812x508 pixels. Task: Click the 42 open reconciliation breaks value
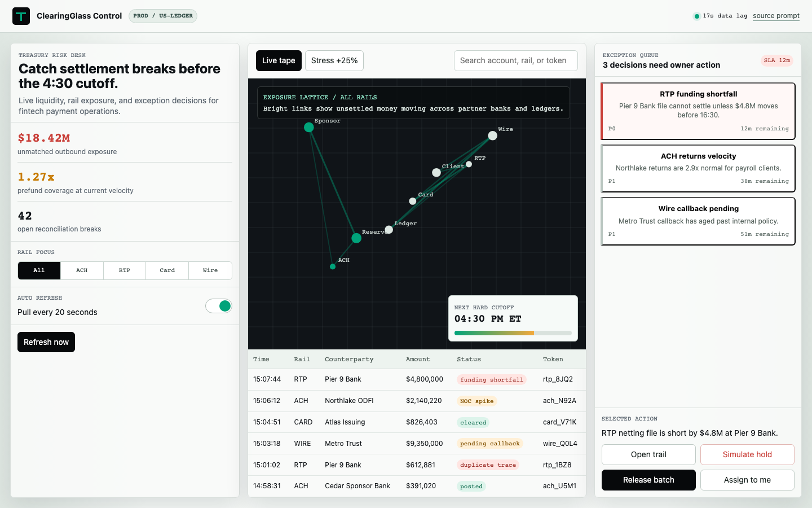coord(25,216)
